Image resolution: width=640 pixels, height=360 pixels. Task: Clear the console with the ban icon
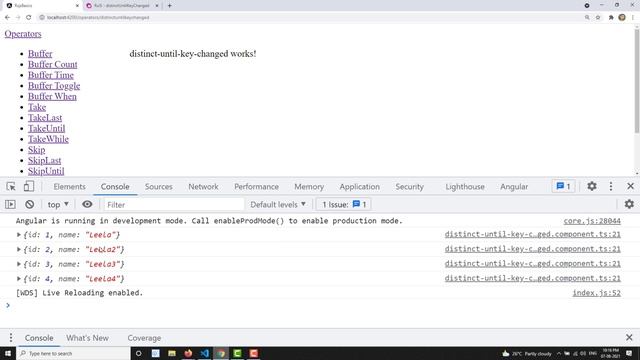pyautogui.click(x=29, y=204)
